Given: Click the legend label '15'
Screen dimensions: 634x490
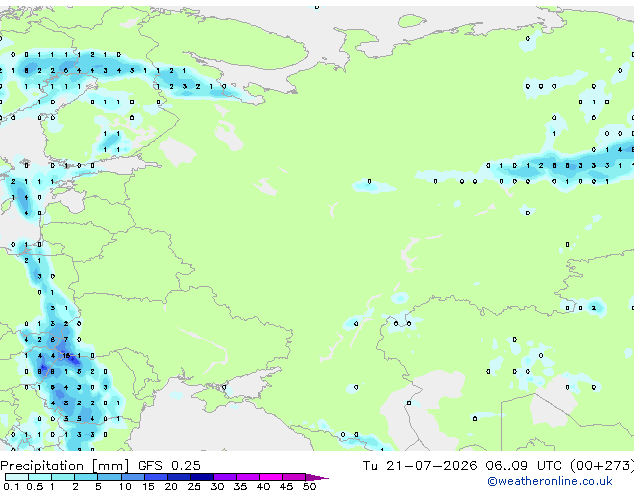Looking at the screenshot, I should (x=148, y=486).
